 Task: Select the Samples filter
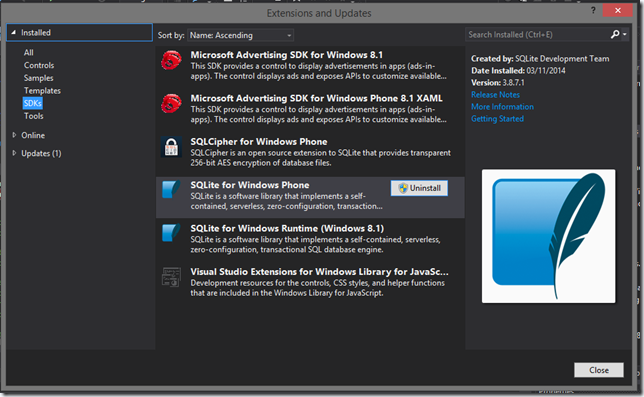(x=38, y=78)
